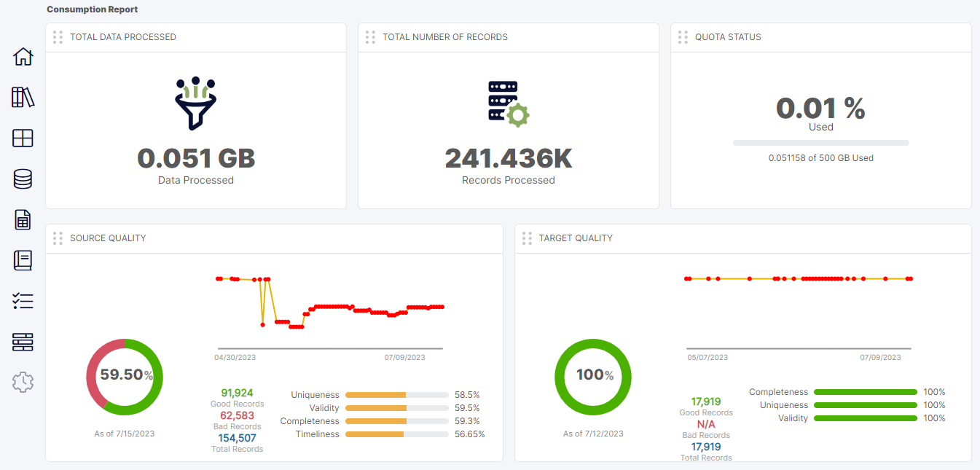The height and width of the screenshot is (470, 980).
Task: Click the quota usage progress bar
Action: [820, 143]
